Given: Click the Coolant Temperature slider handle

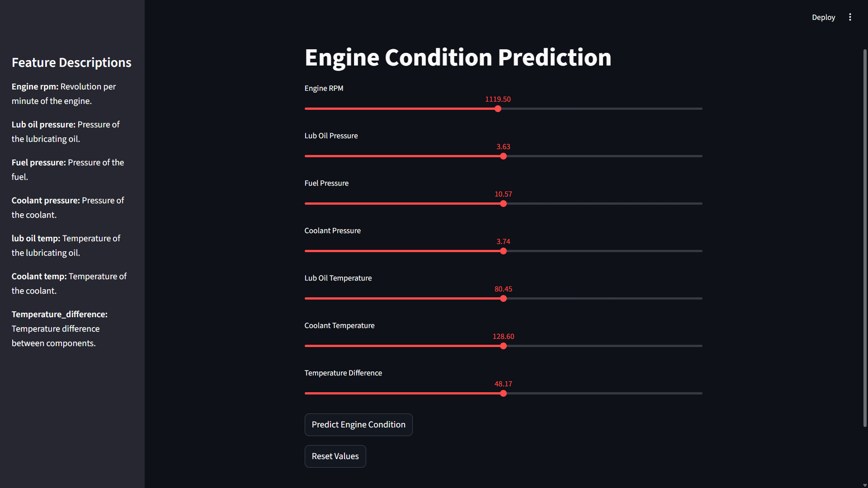Looking at the screenshot, I should point(503,346).
